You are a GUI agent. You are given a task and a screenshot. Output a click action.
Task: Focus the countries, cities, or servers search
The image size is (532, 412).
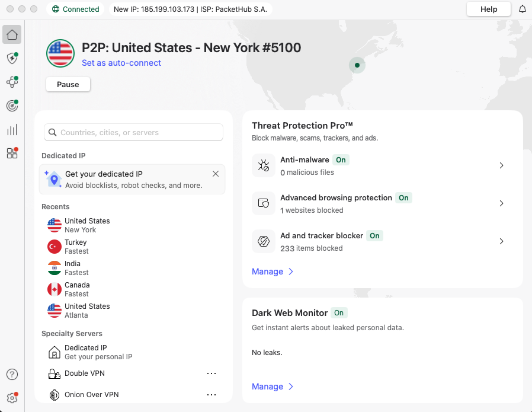[133, 132]
